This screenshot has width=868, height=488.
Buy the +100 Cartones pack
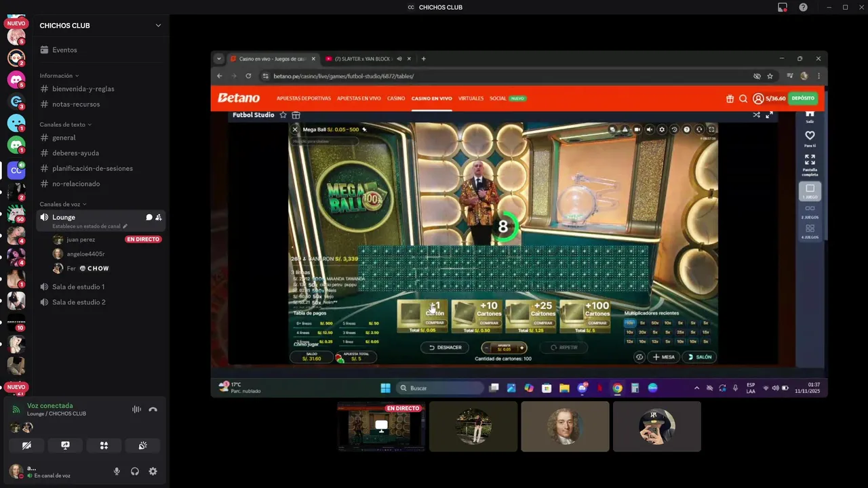[x=585, y=317]
